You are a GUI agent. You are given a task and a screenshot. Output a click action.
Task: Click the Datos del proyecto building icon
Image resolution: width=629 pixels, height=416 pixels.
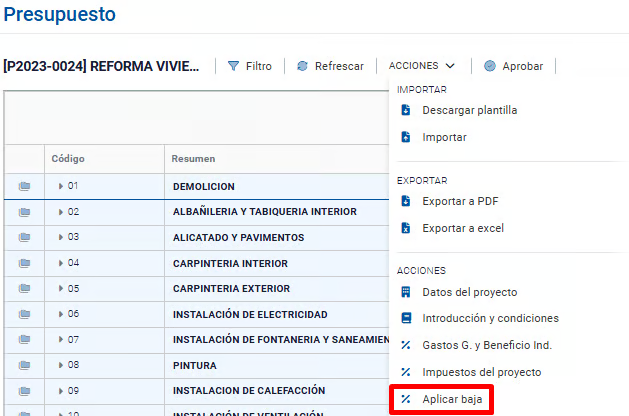point(406,292)
